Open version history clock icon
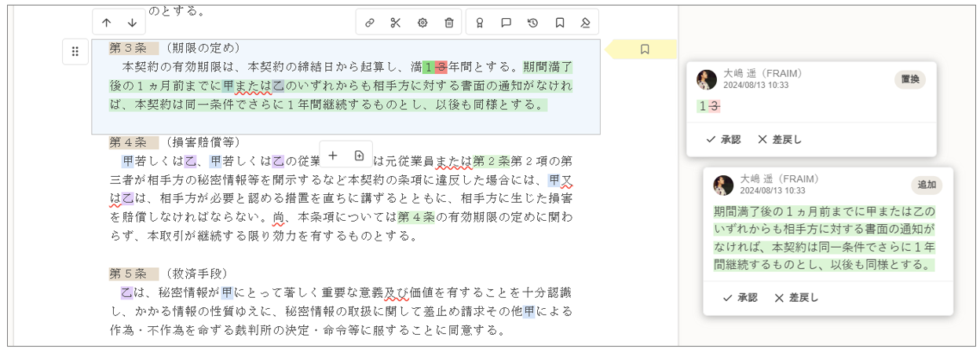Screen dimensions: 980x349 pos(533,23)
